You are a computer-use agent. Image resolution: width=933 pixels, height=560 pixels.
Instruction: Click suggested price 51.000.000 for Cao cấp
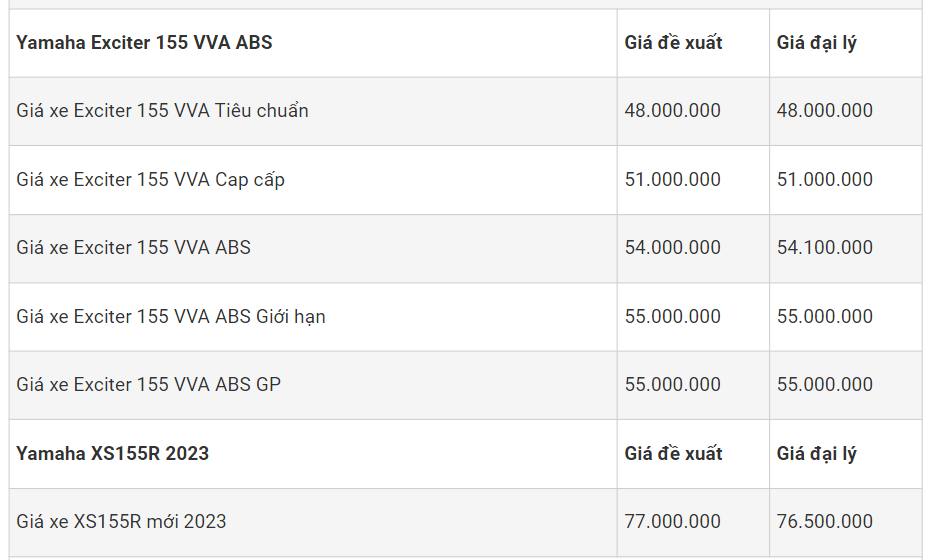pyautogui.click(x=672, y=180)
